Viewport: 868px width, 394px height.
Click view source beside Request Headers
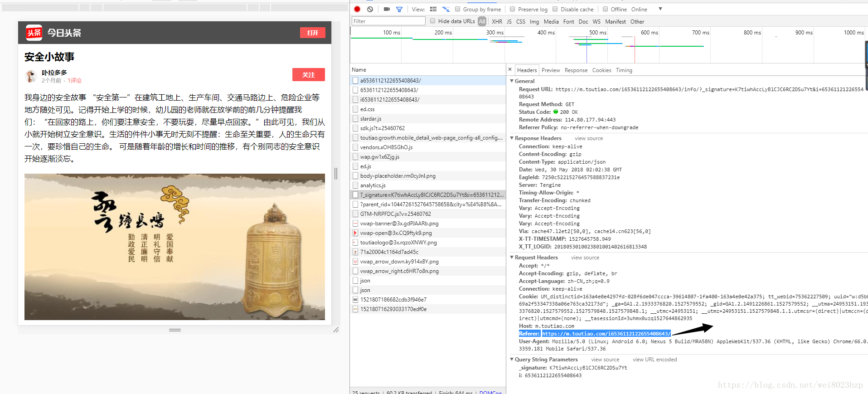[x=585, y=258]
